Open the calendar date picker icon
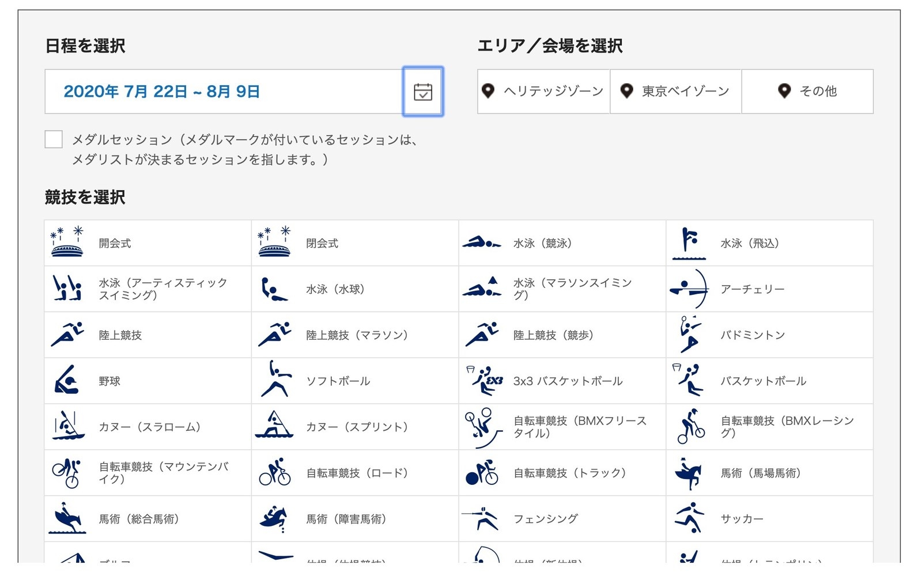Image resolution: width=922 pixels, height=588 pixels. (423, 92)
